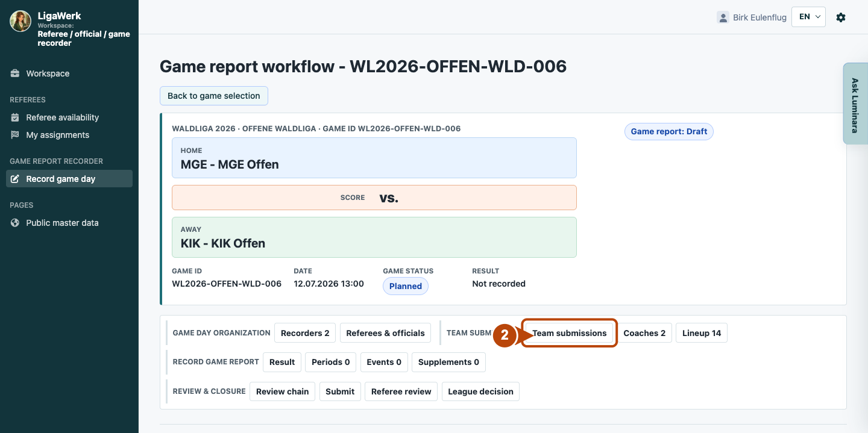Go to Workspace in the sidebar
Image resolution: width=868 pixels, height=433 pixels.
(48, 73)
